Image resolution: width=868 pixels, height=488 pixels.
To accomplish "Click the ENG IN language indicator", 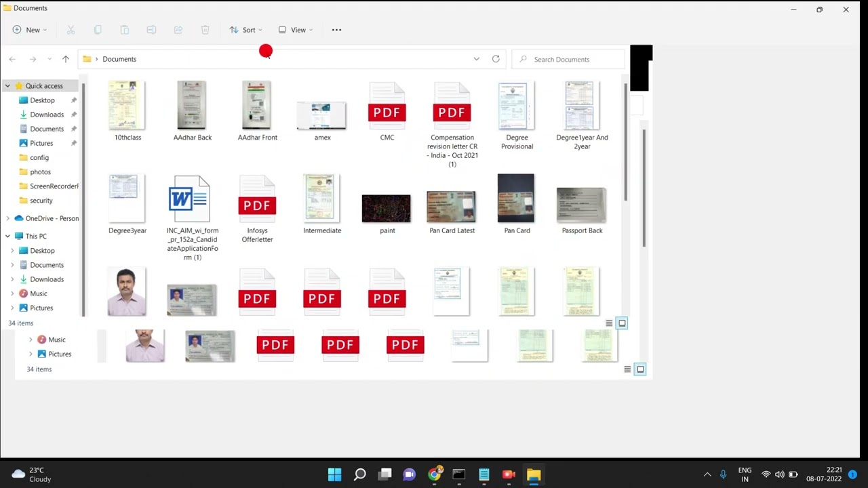I will point(745,474).
